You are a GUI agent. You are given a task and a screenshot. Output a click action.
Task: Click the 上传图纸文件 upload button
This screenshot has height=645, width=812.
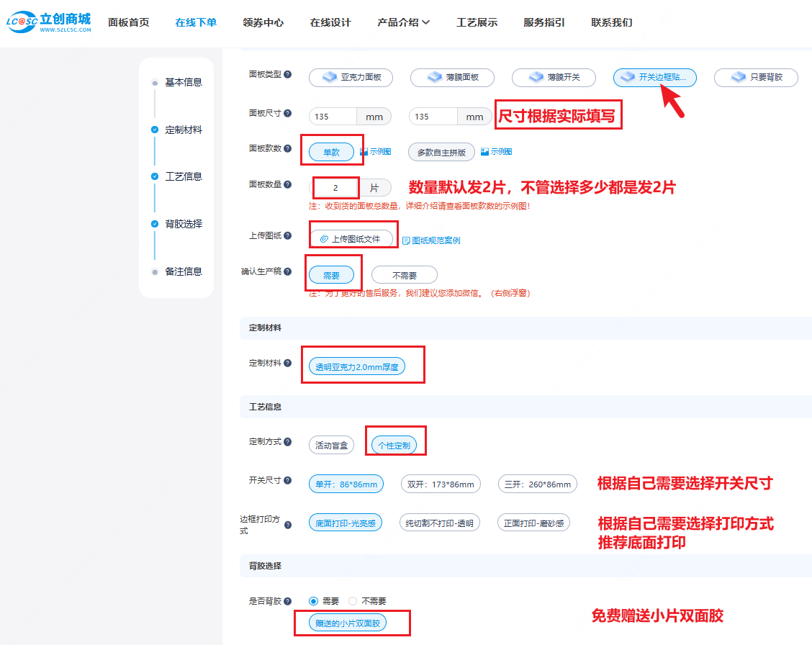coord(351,239)
